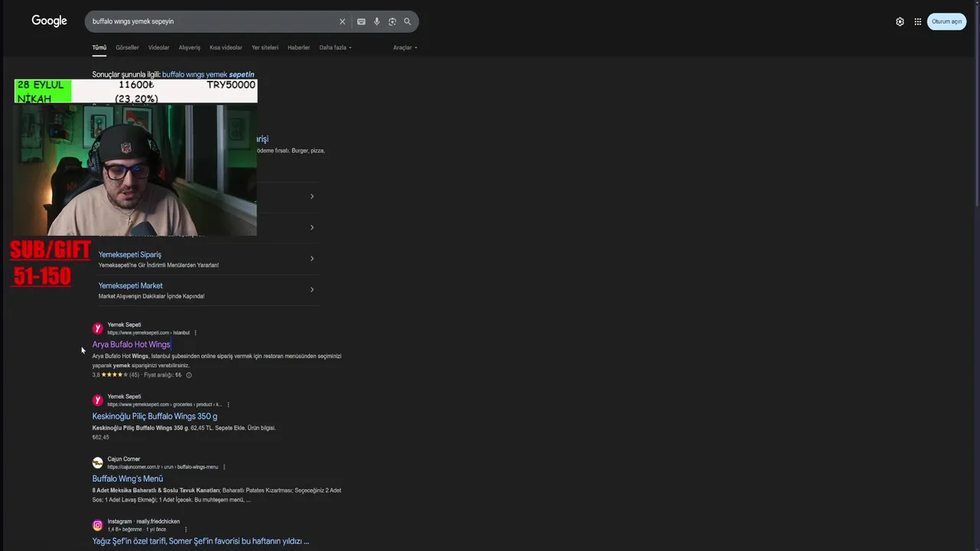Click chevron on Yemeksepeti Sipariş row

click(x=312, y=259)
